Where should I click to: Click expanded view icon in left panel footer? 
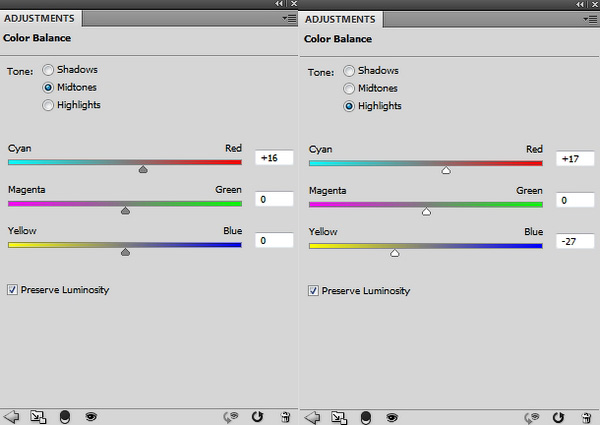click(38, 417)
